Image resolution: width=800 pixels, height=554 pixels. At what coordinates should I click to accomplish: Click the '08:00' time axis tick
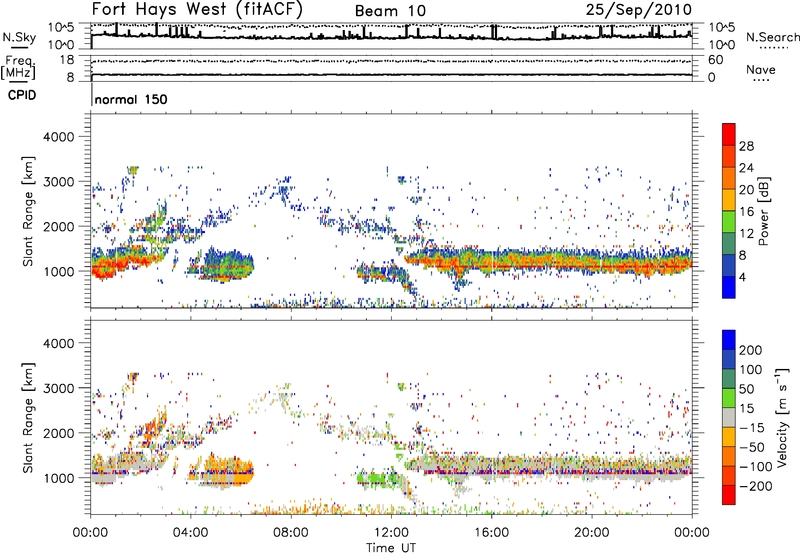click(290, 533)
